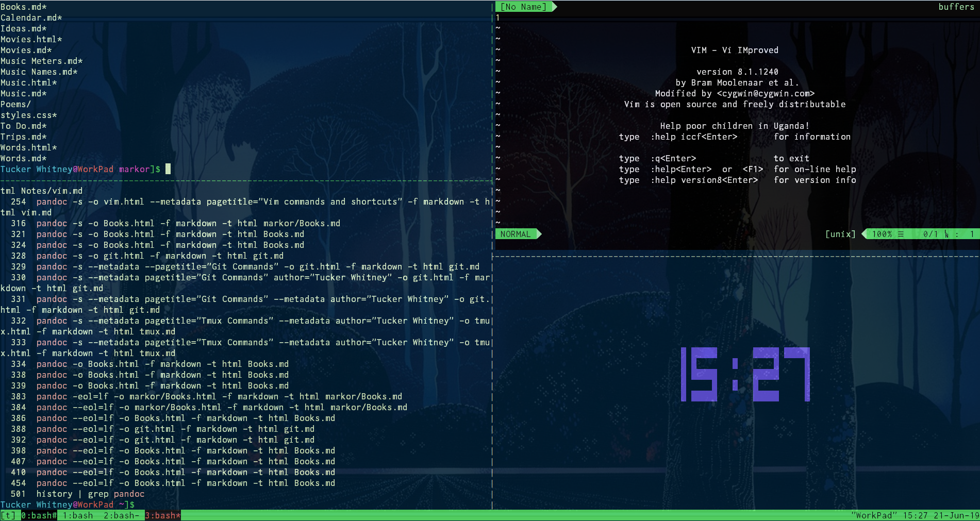Click the LN line-number symbol in Vim statusline

(x=946, y=234)
